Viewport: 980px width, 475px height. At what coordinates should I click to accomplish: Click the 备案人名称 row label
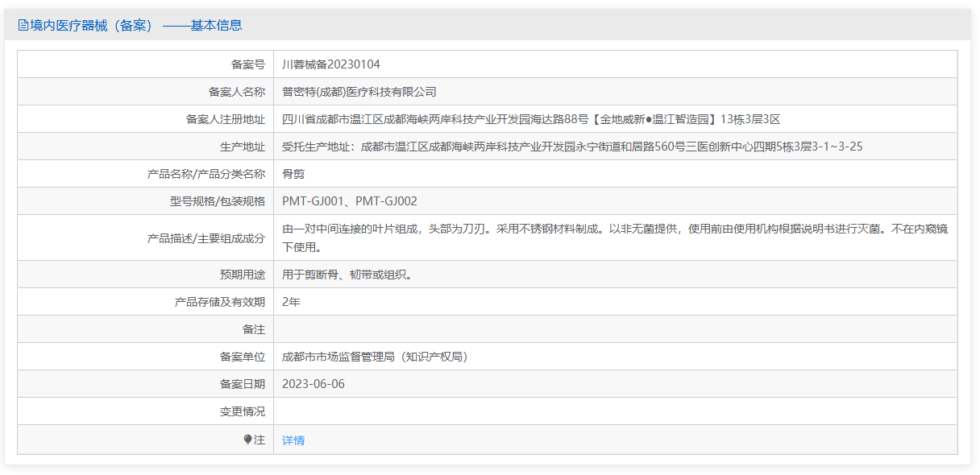[x=237, y=92]
